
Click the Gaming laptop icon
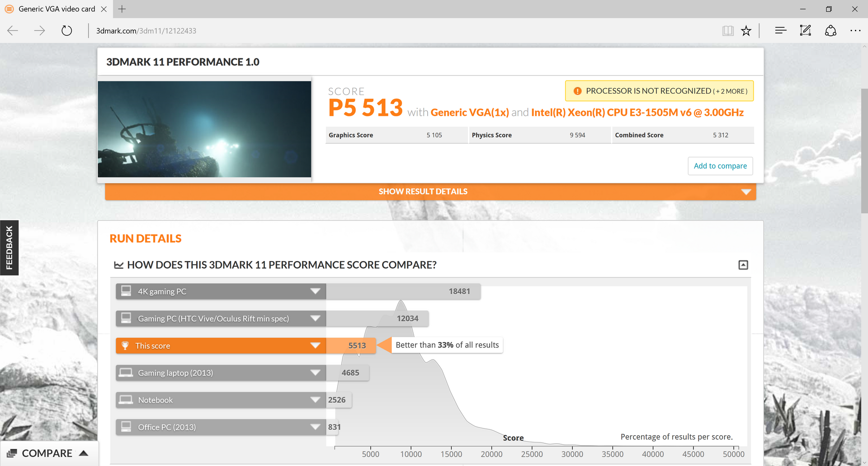point(126,372)
